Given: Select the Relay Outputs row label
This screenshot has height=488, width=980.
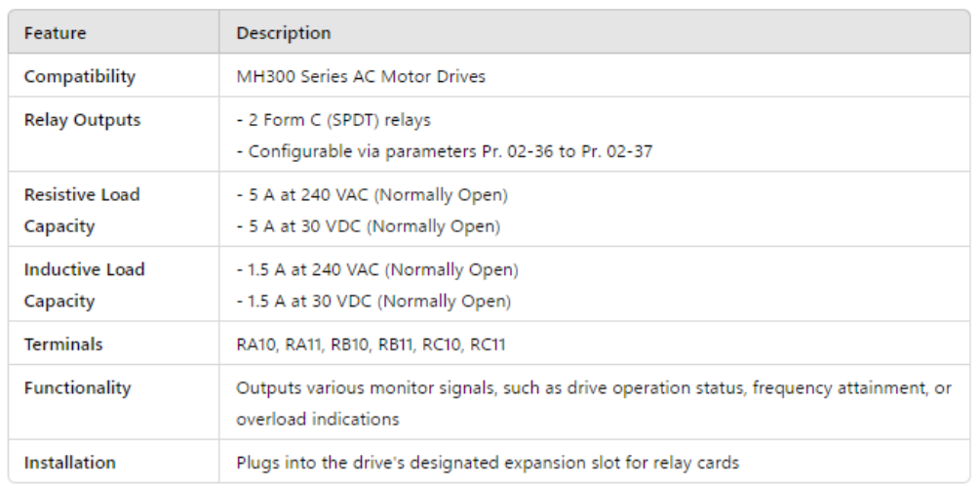Looking at the screenshot, I should [82, 120].
